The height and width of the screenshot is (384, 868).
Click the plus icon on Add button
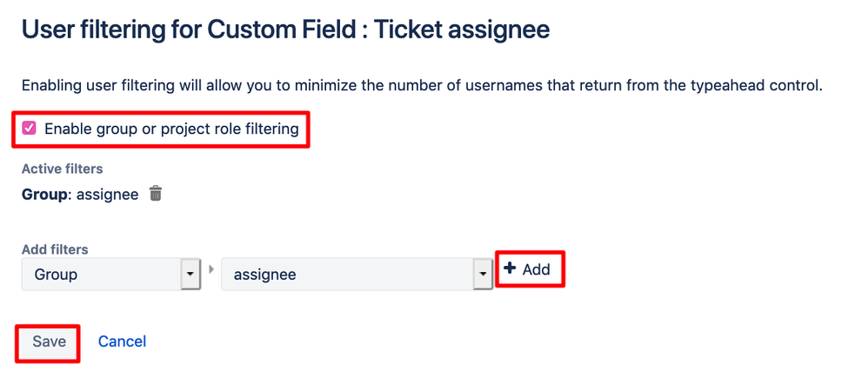point(510,269)
